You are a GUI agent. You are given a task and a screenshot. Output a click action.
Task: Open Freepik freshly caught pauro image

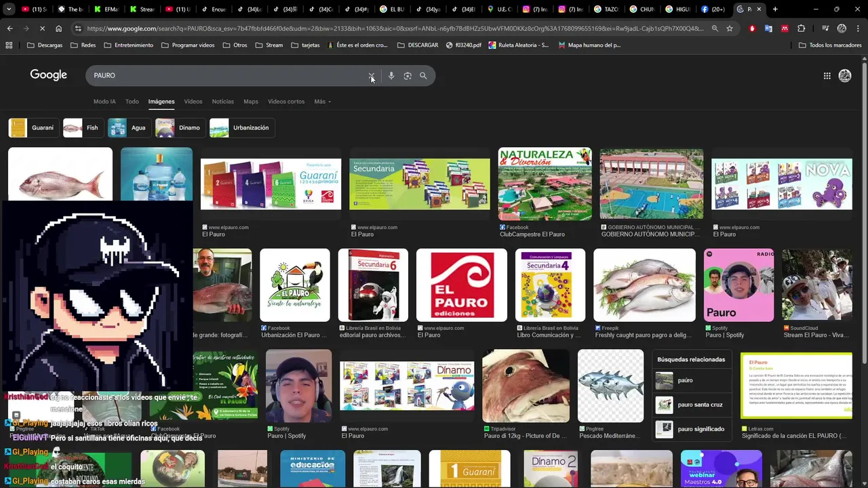[644, 285]
